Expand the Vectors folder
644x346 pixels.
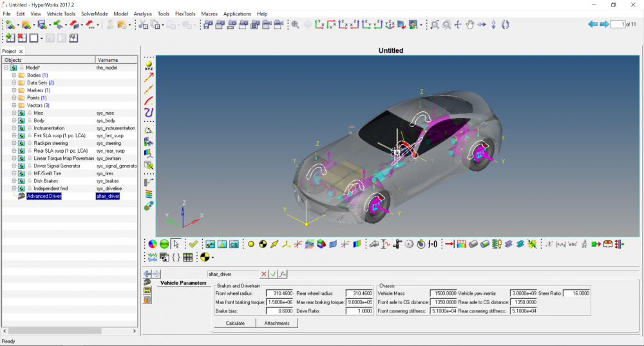pyautogui.click(x=14, y=105)
